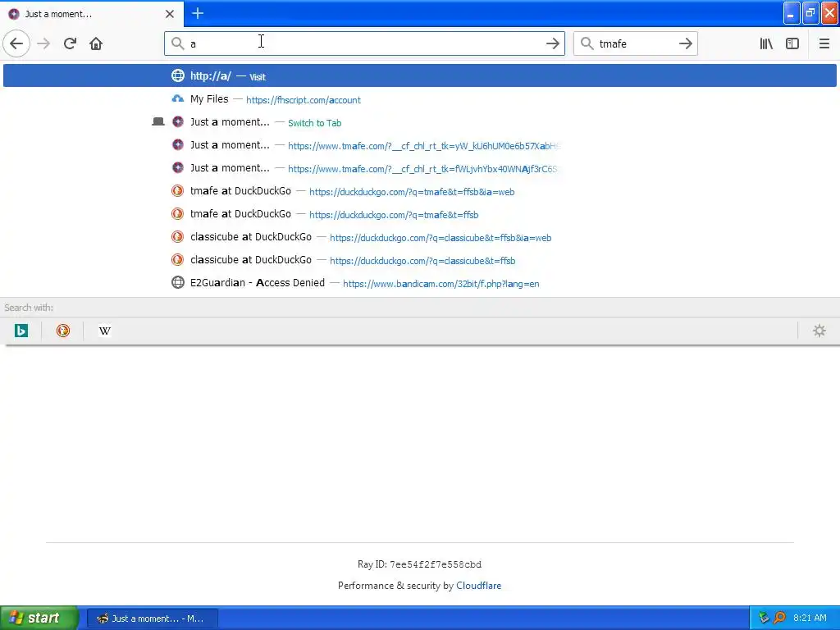Select classicube DuckDuckGo suggestion ending ia=web

pyautogui.click(x=420, y=237)
